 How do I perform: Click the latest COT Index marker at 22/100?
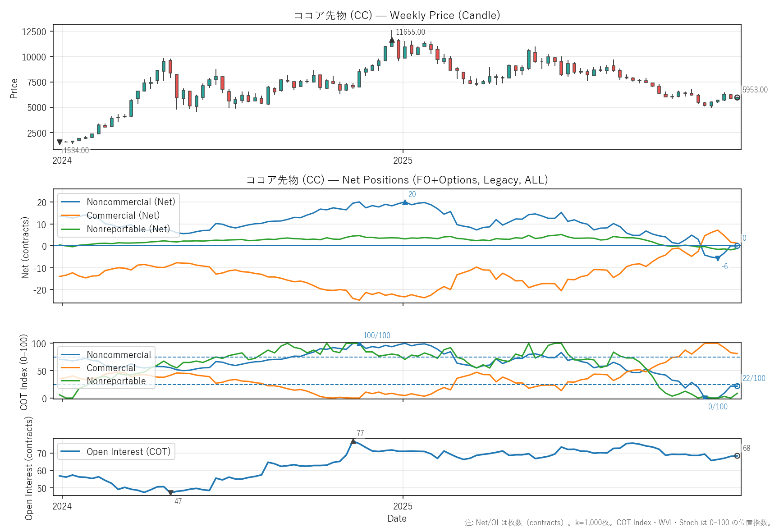[737, 386]
